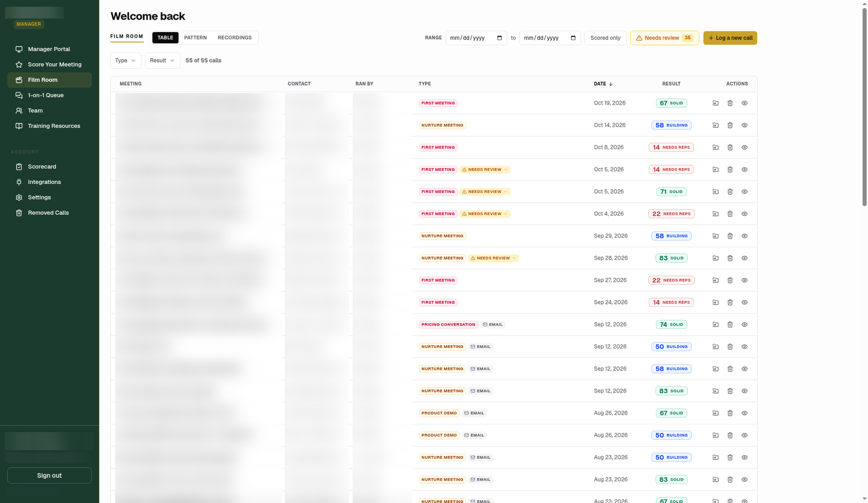Move the Sep 29, 2026 call to folder
This screenshot has height=503, width=868.
click(x=716, y=236)
